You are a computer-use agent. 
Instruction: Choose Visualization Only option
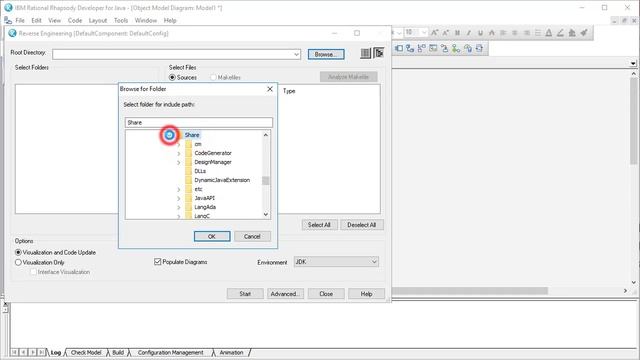18,262
